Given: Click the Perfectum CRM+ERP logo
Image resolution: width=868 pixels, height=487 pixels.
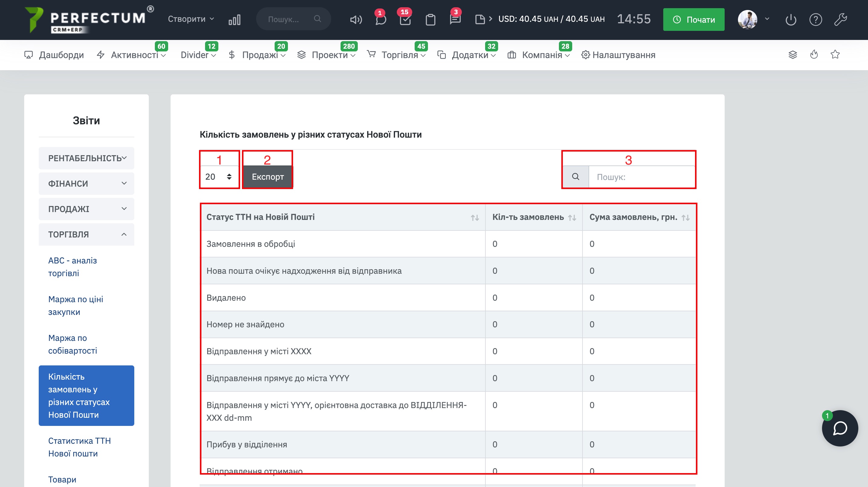Looking at the screenshot, I should click(x=89, y=20).
